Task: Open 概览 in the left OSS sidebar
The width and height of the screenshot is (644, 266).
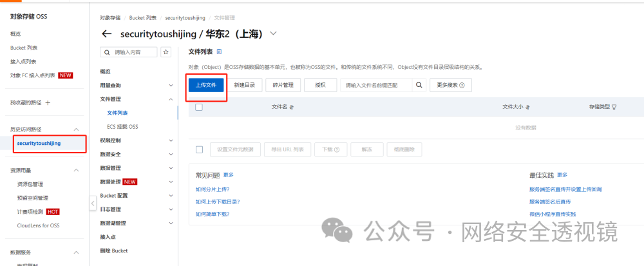Action: point(15,33)
